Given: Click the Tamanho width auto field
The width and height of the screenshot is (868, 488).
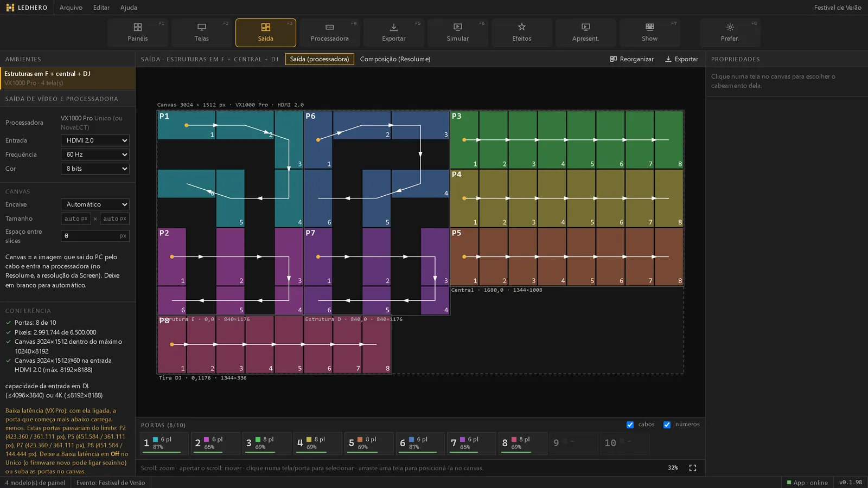Looking at the screenshot, I should coord(76,219).
